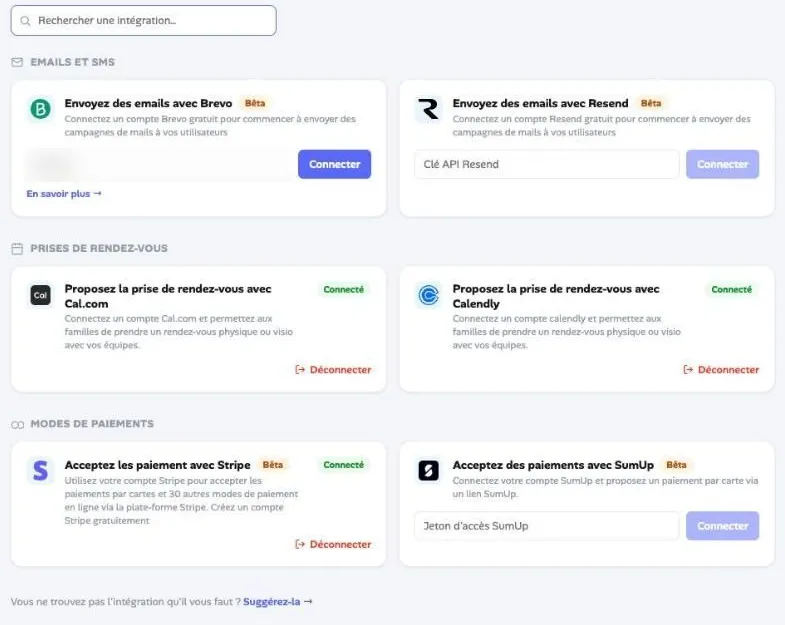Click the blurred Brevo API key field

tap(159, 164)
